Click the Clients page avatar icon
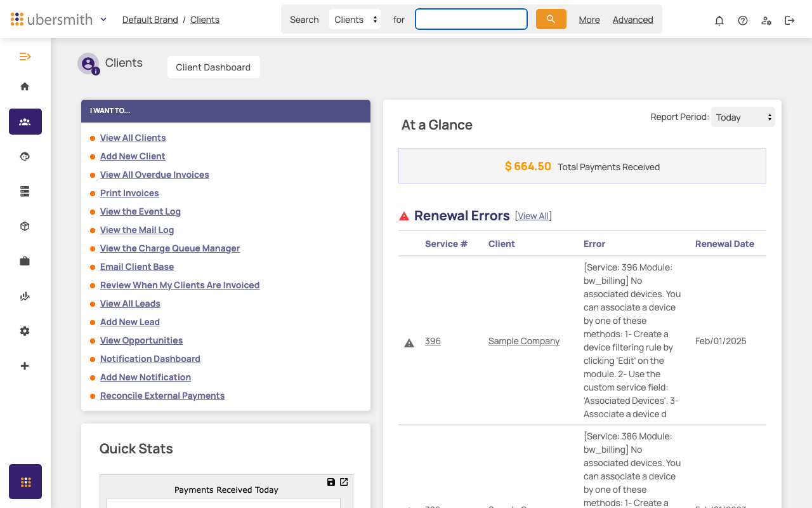The image size is (812, 508). [x=88, y=63]
